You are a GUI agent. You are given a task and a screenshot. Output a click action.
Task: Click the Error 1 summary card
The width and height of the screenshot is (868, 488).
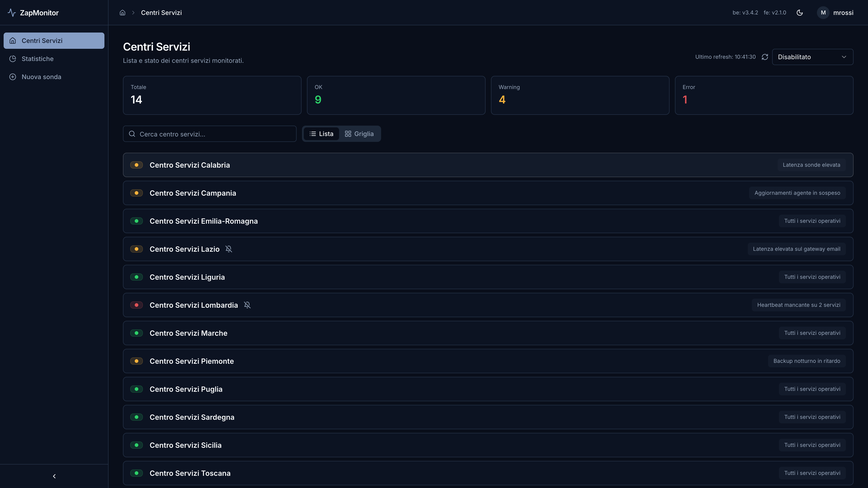click(x=764, y=95)
